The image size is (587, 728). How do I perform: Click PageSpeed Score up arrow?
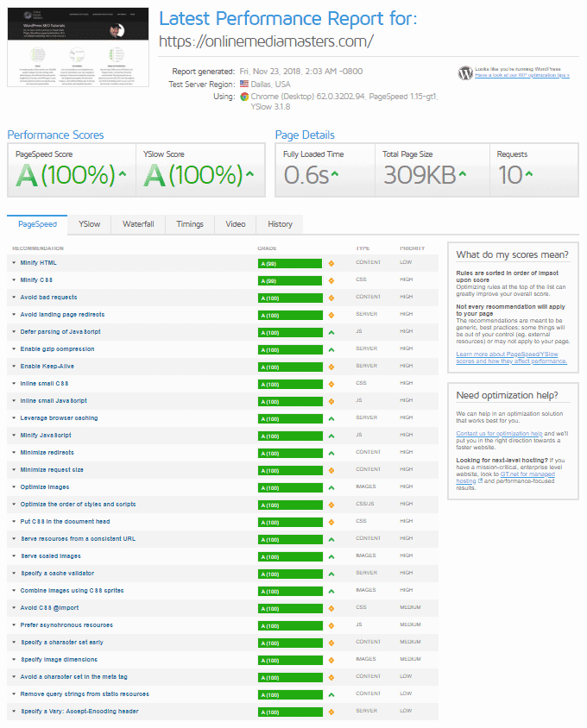point(123,174)
